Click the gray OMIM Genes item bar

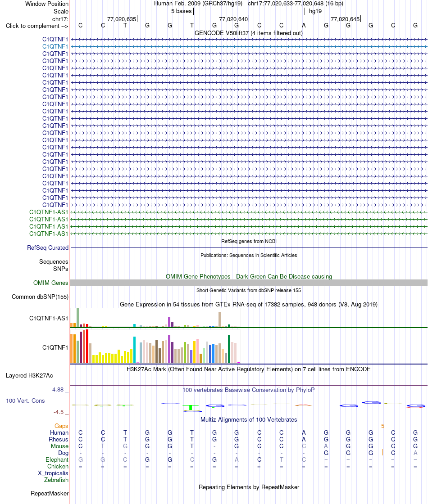(249, 283)
